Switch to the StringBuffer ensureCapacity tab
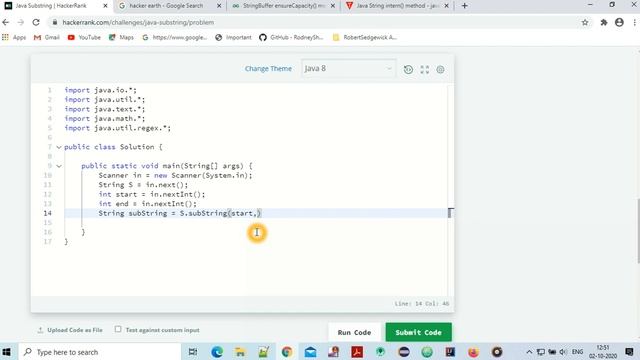 [284, 6]
